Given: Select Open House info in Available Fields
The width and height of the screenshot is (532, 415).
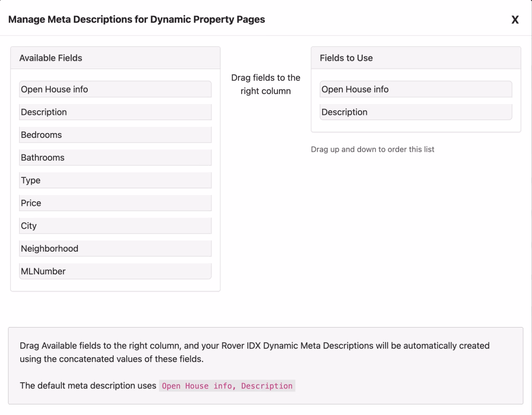Looking at the screenshot, I should [115, 89].
